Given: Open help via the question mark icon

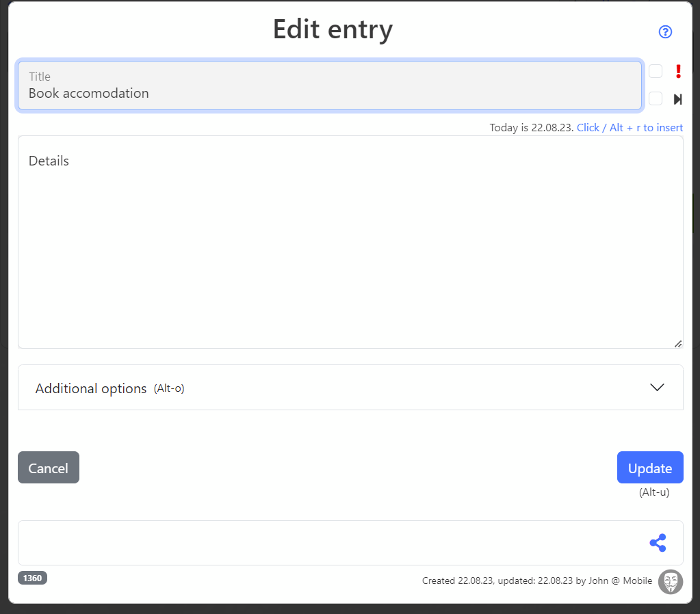Looking at the screenshot, I should point(665,32).
